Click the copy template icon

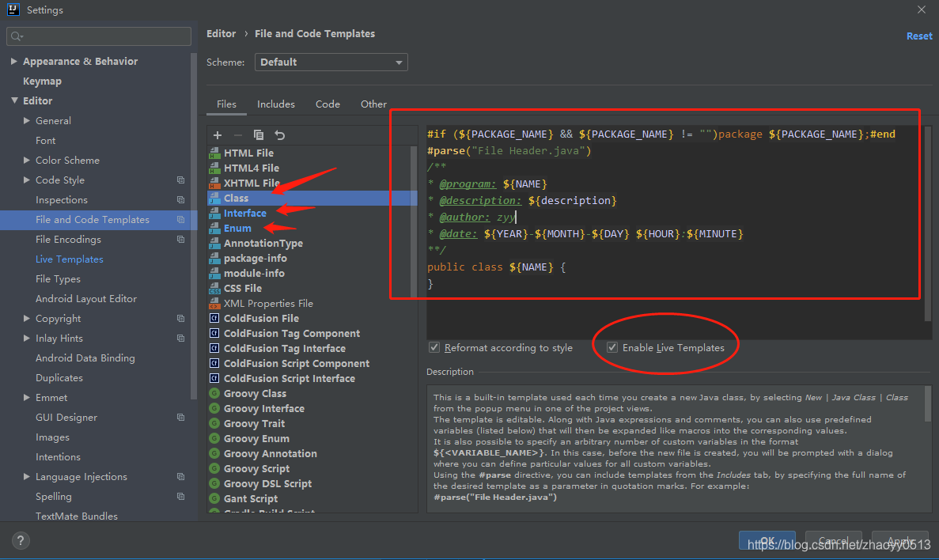pyautogui.click(x=258, y=134)
